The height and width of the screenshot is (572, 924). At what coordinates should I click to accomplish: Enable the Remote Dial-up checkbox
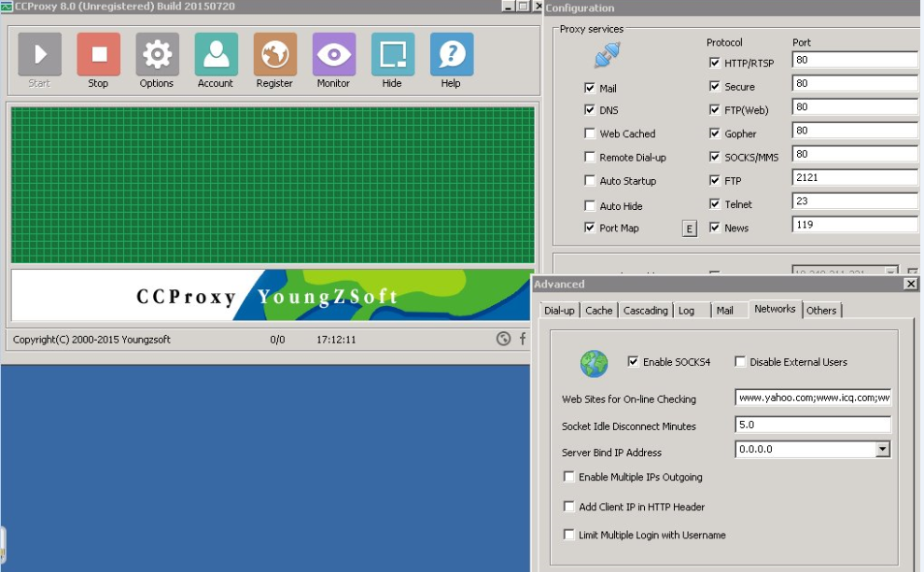pos(589,157)
